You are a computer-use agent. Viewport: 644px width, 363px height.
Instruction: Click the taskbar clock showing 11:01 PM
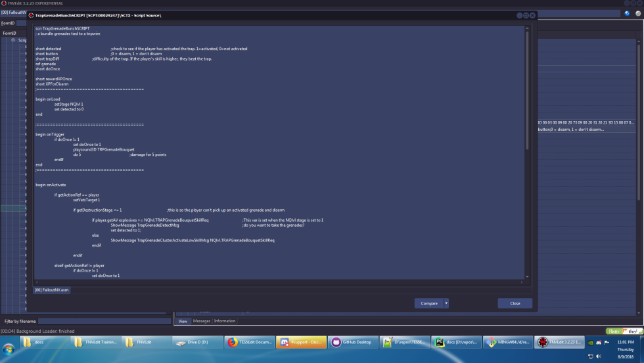[626, 342]
